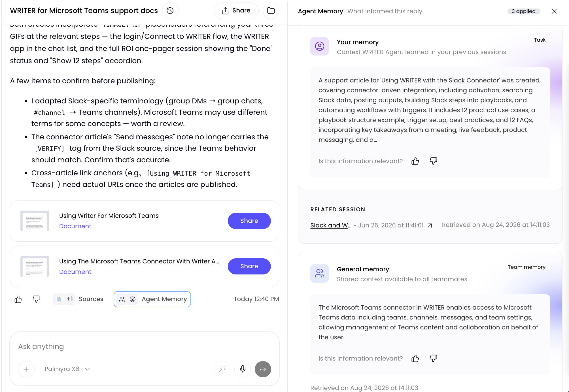Thumbs up the chat reply
Viewport: 569px width, 392px height.
18,299
